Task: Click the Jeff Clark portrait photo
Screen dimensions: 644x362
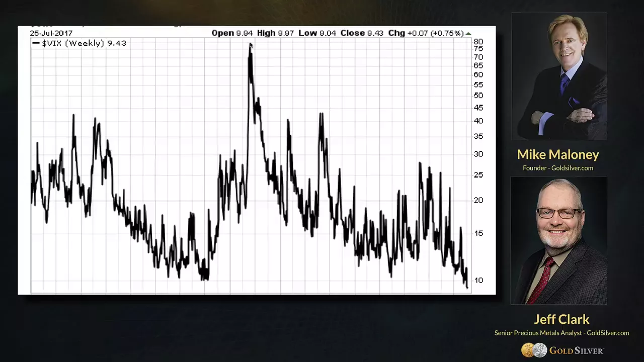Action: point(559,241)
